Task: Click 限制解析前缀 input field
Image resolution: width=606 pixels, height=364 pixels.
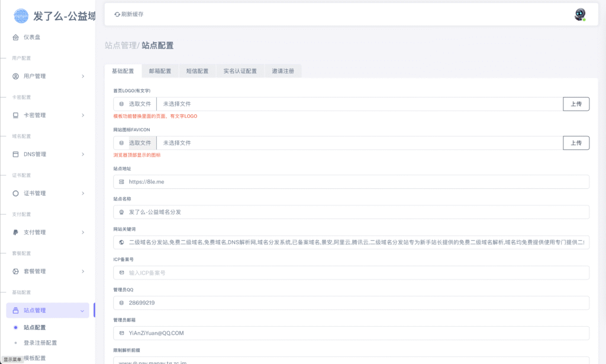Action: point(351,360)
